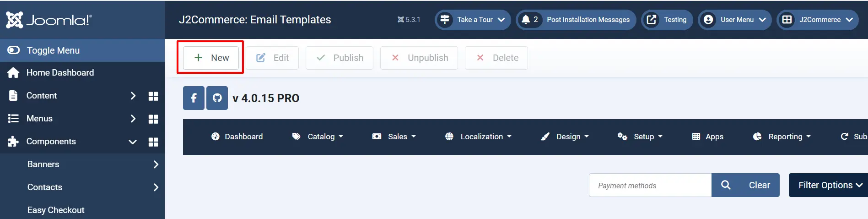Image resolution: width=868 pixels, height=219 pixels.
Task: Open the Catalog dropdown menu
Action: (318, 137)
